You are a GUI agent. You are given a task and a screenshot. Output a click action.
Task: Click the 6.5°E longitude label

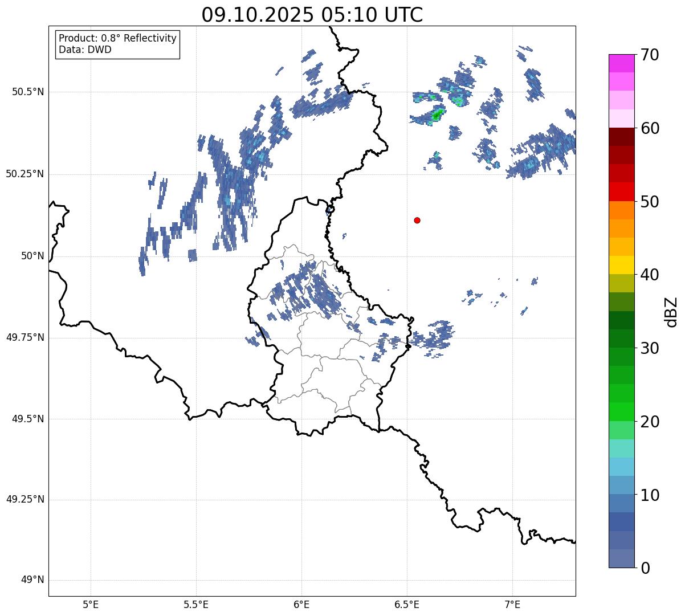pyautogui.click(x=407, y=605)
